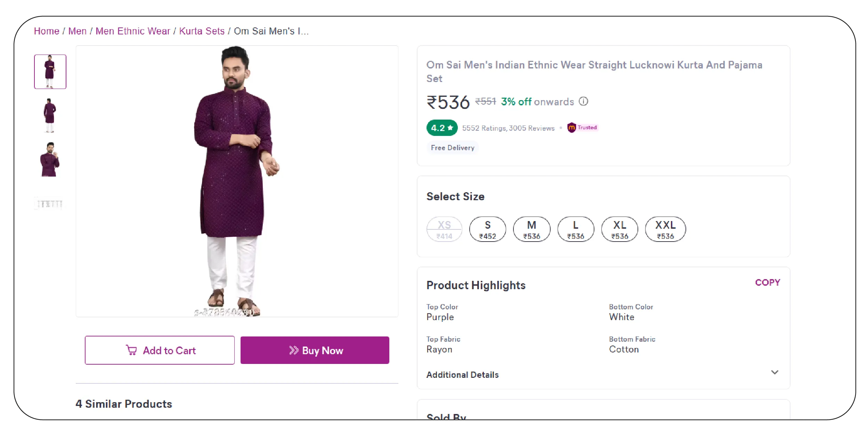Pick size L for the kurta
The width and height of the screenshot is (868, 431).
(576, 229)
